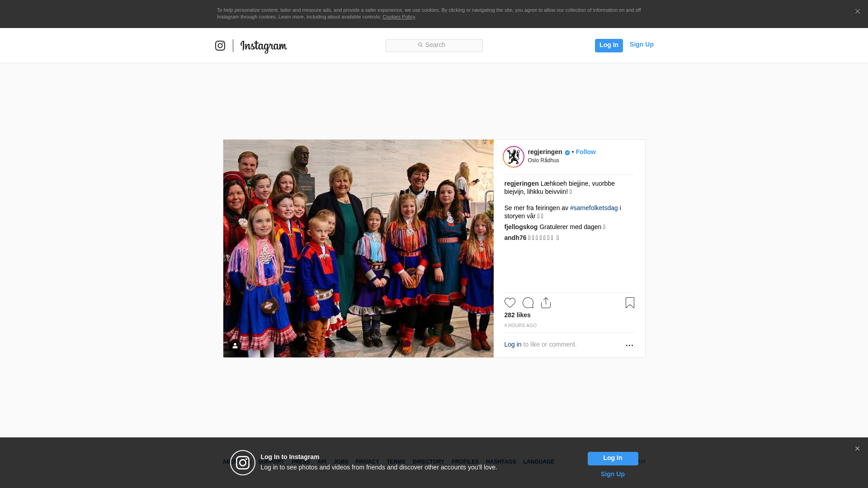Open the Cookies Policy link

(399, 17)
